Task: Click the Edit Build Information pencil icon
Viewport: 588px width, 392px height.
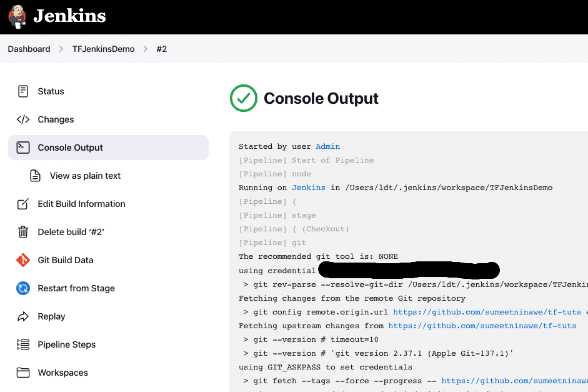Action: (x=23, y=204)
